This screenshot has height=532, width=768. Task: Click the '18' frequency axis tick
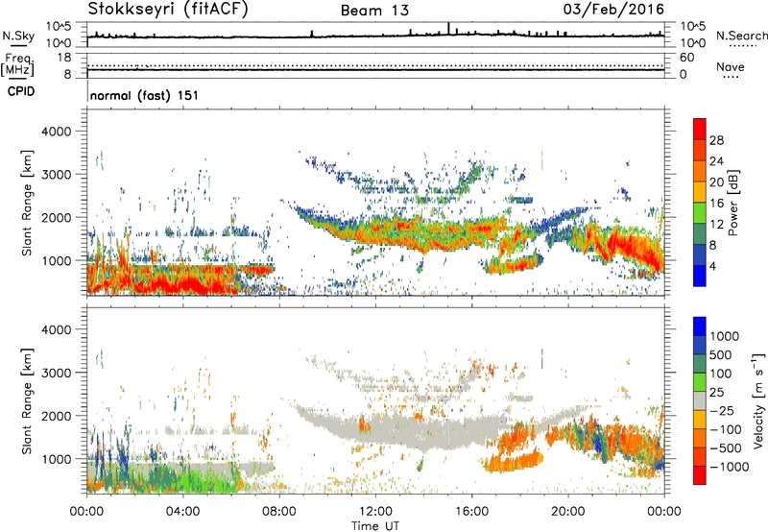click(x=64, y=58)
